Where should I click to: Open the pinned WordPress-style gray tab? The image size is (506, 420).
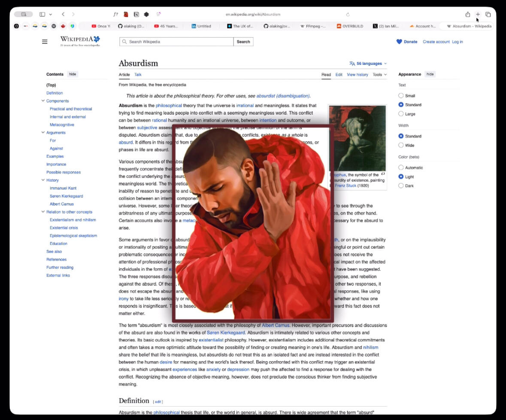54,26
